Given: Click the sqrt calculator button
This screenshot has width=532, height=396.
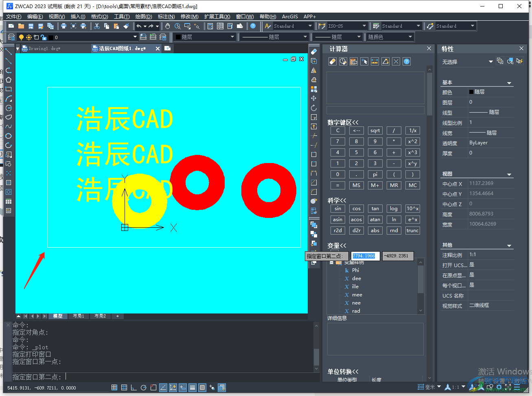Looking at the screenshot, I should 375,131.
